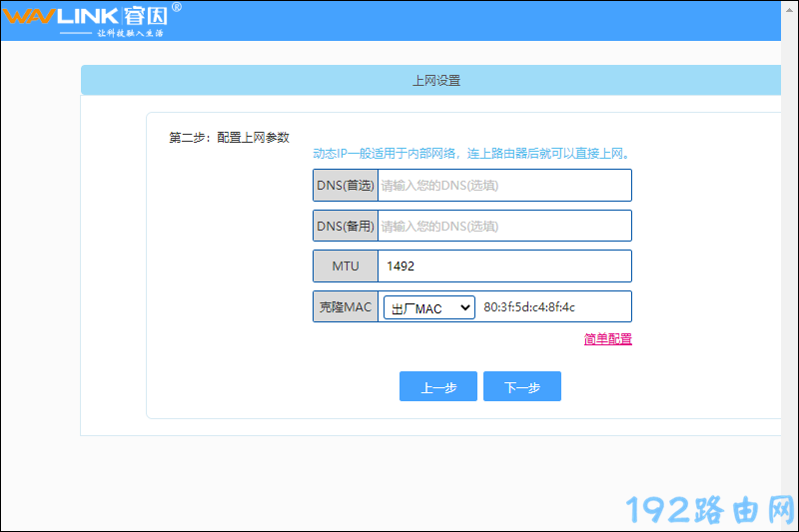Focus the DNS(备用) input field
The height and width of the screenshot is (532, 799).
click(x=503, y=227)
